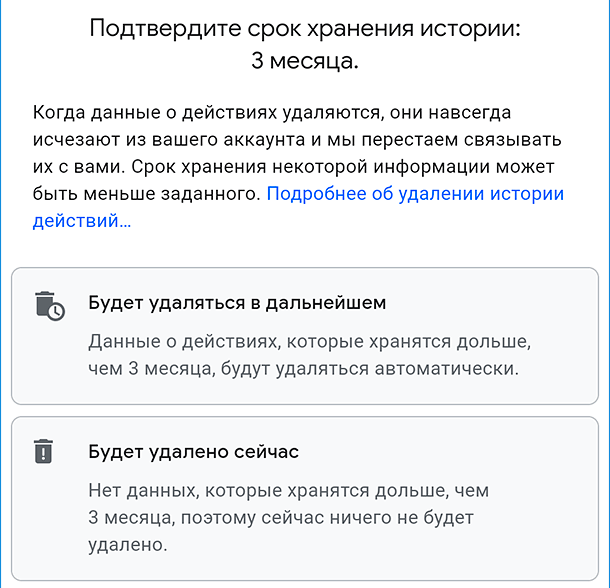Click the line "3 месяца, поэтому сейчас ничего не будет"
Screen dimensions: 610x588
pyautogui.click(x=281, y=518)
